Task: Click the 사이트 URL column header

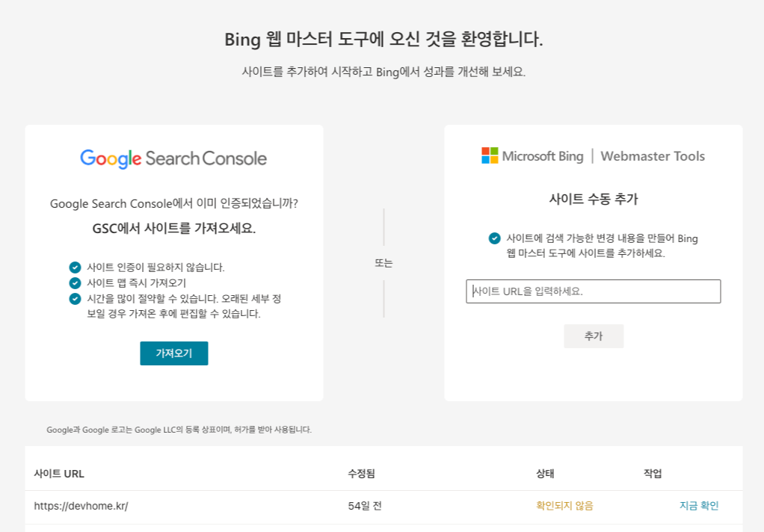Action: (x=60, y=474)
